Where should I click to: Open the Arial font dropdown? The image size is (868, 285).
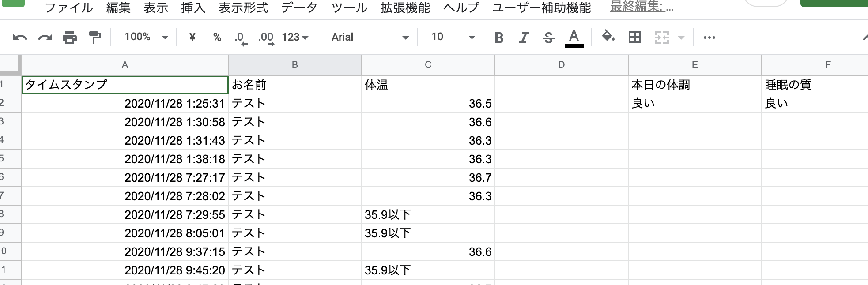pos(370,37)
